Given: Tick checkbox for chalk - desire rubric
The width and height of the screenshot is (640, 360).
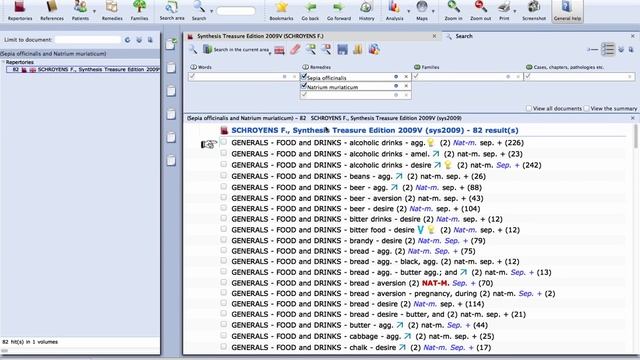Looking at the screenshot, I should point(223,347).
